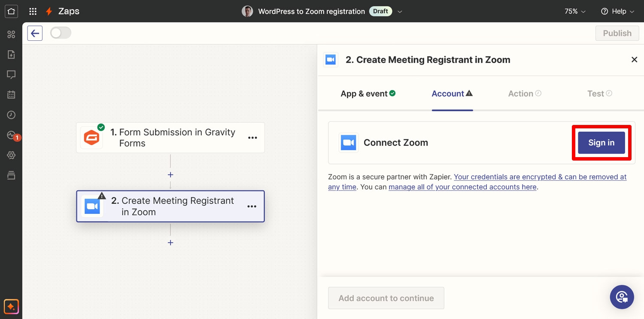The height and width of the screenshot is (319, 644).
Task: Add a step between steps 1 and 2
Action: tap(170, 175)
